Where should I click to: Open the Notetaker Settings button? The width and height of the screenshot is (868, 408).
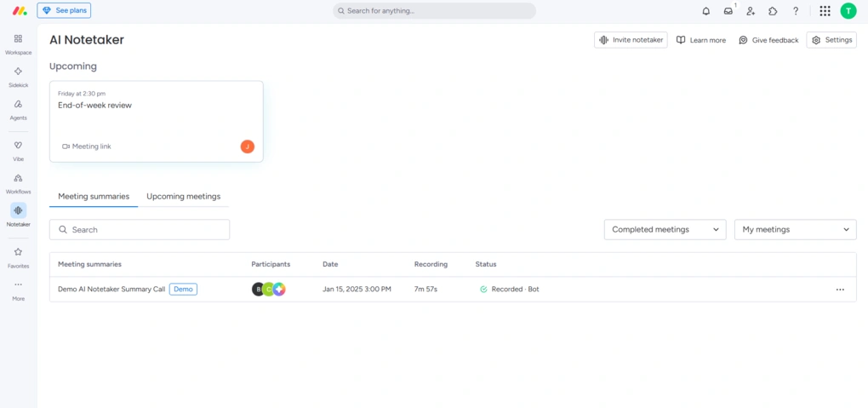click(x=831, y=40)
